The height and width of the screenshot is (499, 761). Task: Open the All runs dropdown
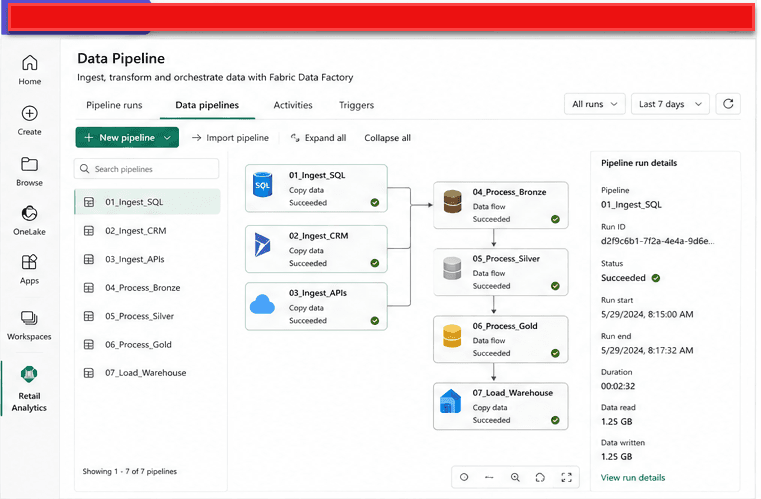(595, 104)
